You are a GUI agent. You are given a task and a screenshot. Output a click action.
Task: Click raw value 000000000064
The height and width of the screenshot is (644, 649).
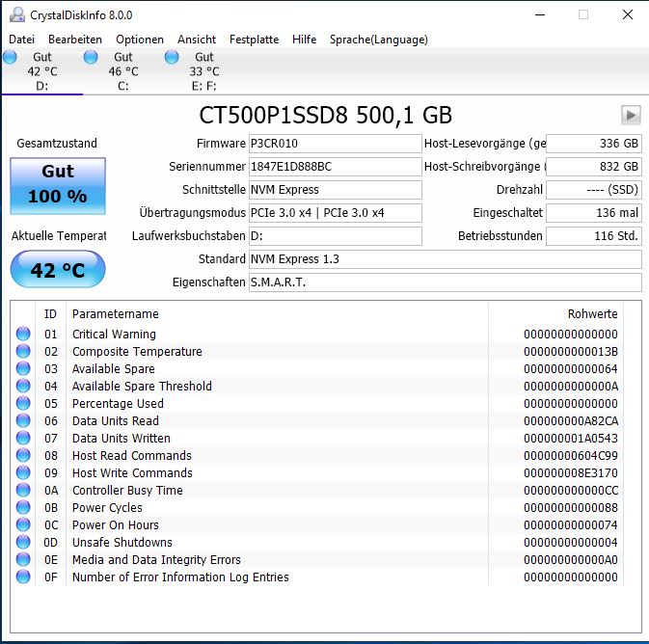tap(571, 369)
